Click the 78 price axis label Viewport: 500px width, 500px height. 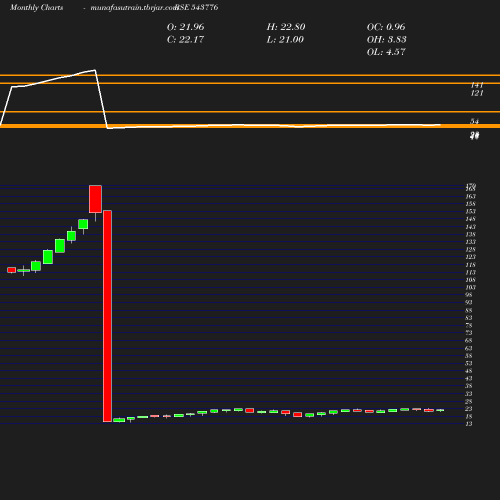point(469,325)
